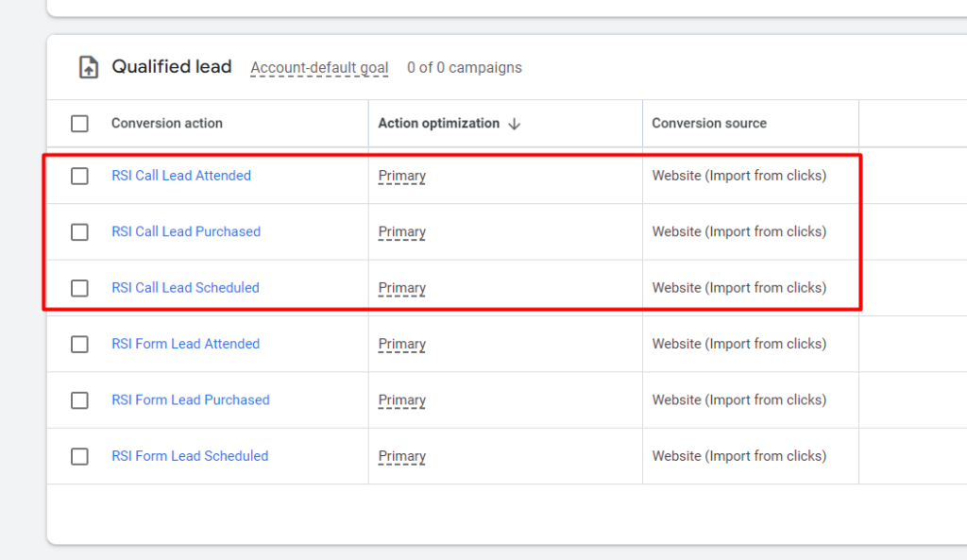Click the Account-default goal label

click(319, 68)
